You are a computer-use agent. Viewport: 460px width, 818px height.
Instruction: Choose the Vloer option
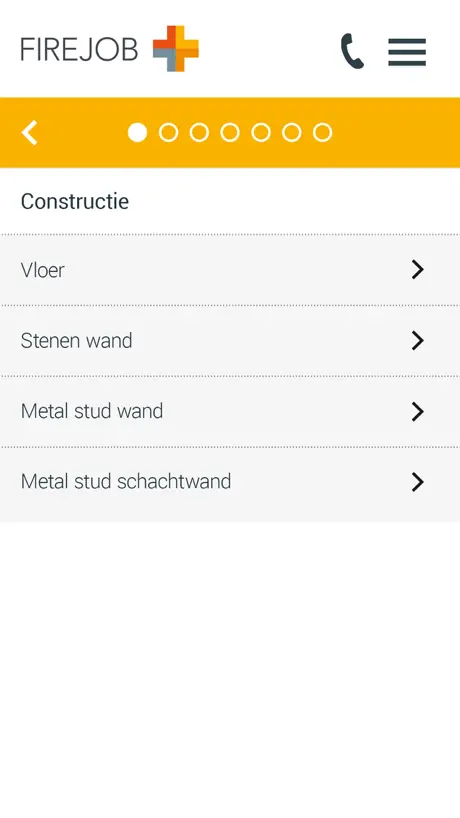[230, 270]
